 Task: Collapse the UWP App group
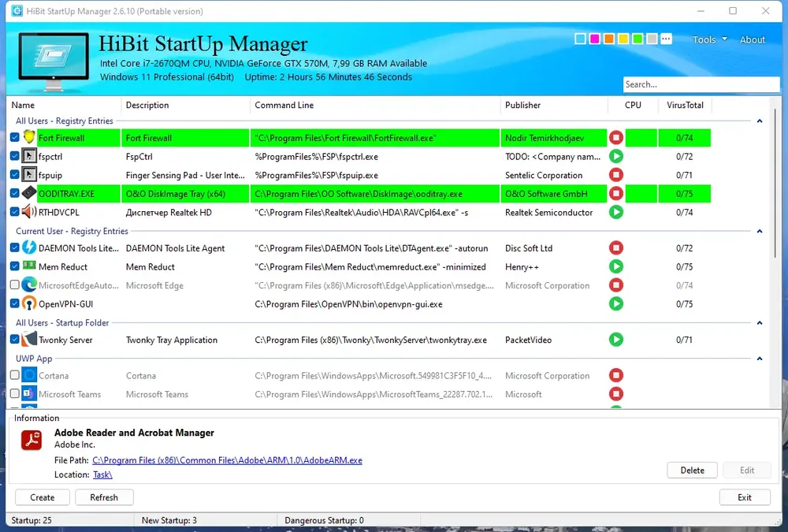tap(760, 359)
